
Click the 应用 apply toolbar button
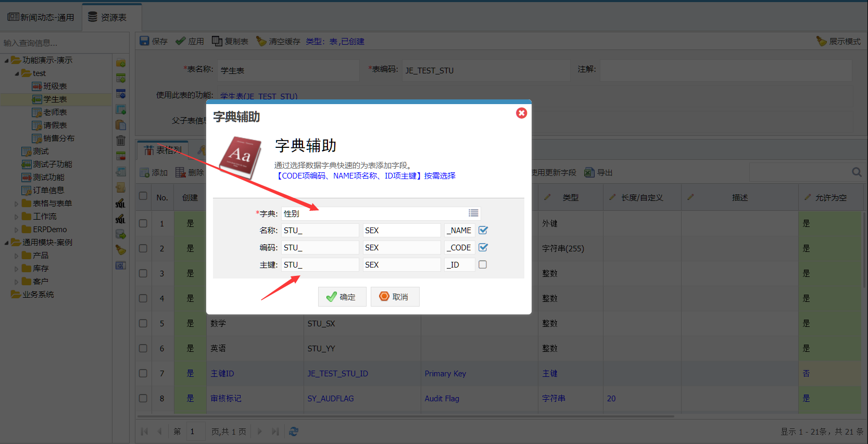point(190,41)
